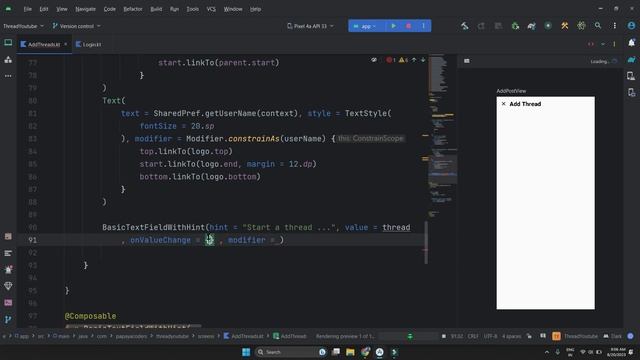Image resolution: width=640 pixels, height=360 pixels.
Task: Click the 'papayacoders' breadcrumb segment
Action: coord(131,336)
